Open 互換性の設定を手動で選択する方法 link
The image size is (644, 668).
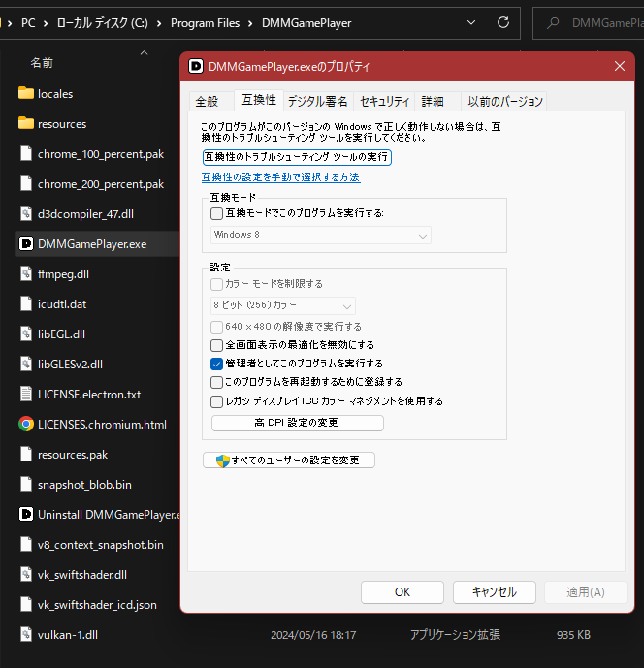281,177
